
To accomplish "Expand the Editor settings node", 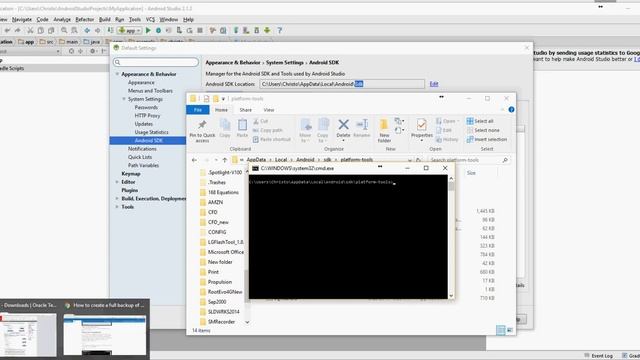I will click(x=117, y=182).
